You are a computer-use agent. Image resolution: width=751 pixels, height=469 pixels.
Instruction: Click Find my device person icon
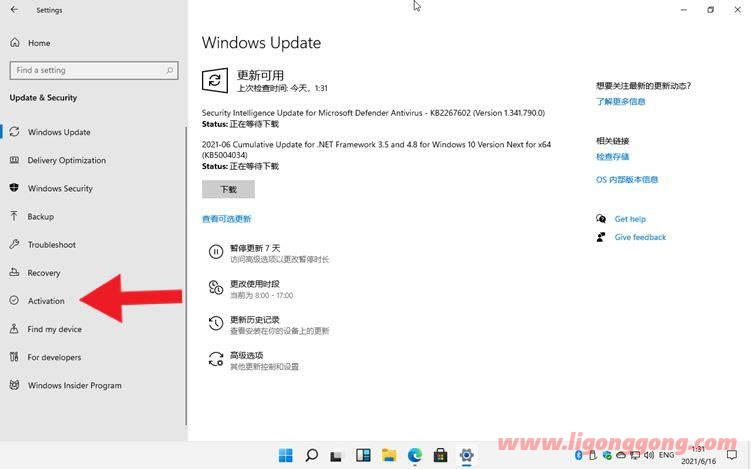[14, 329]
